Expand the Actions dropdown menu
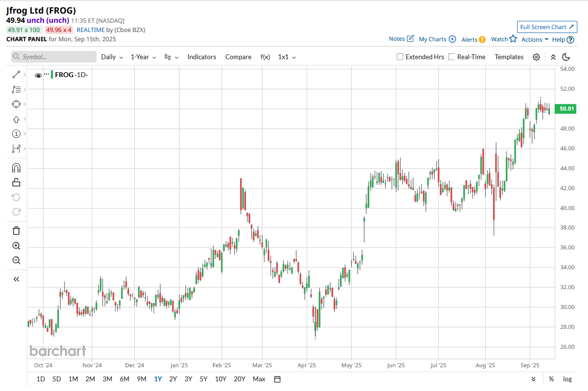The width and height of the screenshot is (588, 391). tap(535, 39)
